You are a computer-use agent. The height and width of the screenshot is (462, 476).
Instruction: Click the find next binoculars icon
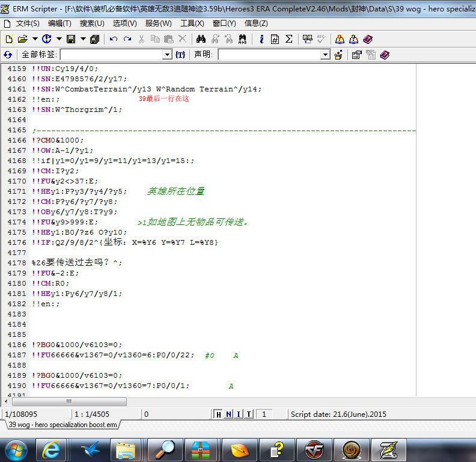(x=229, y=39)
